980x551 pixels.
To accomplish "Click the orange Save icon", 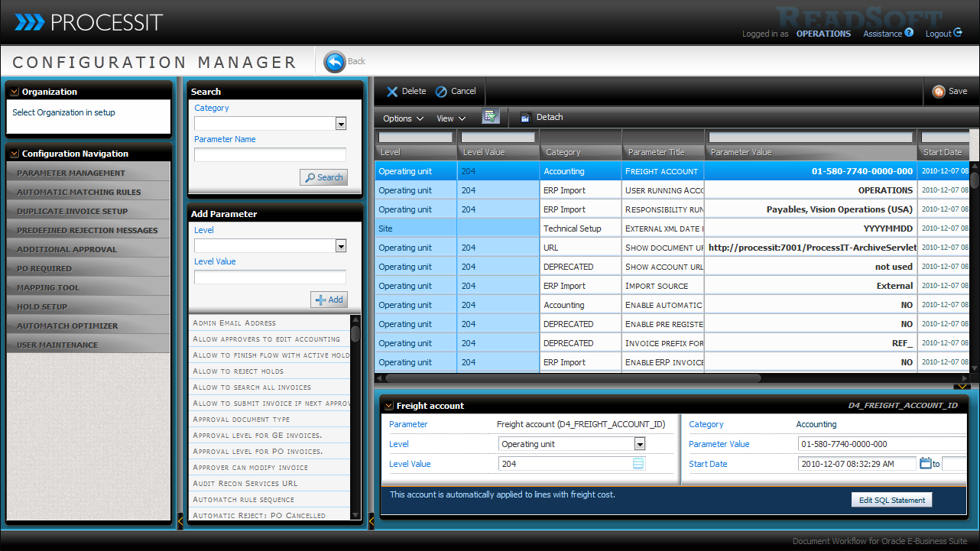I will pyautogui.click(x=938, y=92).
